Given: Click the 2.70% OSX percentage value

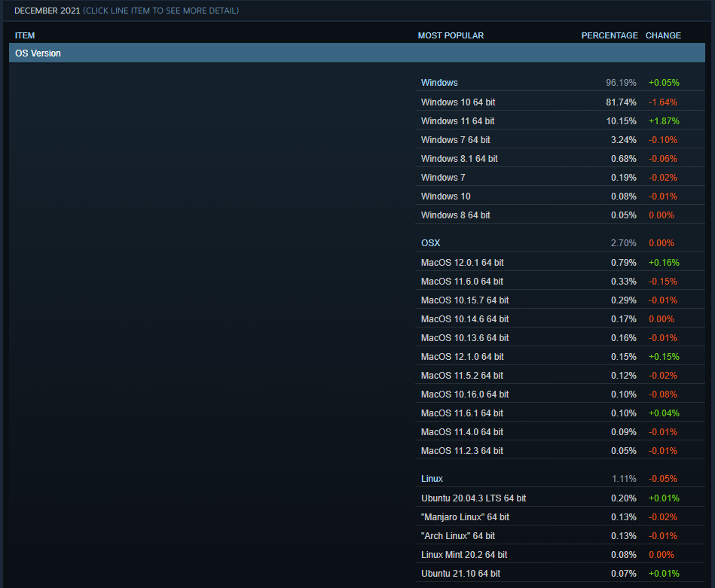Looking at the screenshot, I should coord(623,243).
